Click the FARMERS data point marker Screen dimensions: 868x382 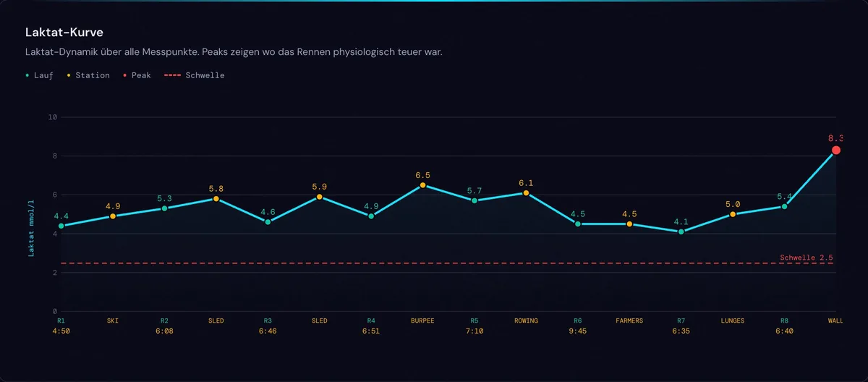(x=629, y=224)
